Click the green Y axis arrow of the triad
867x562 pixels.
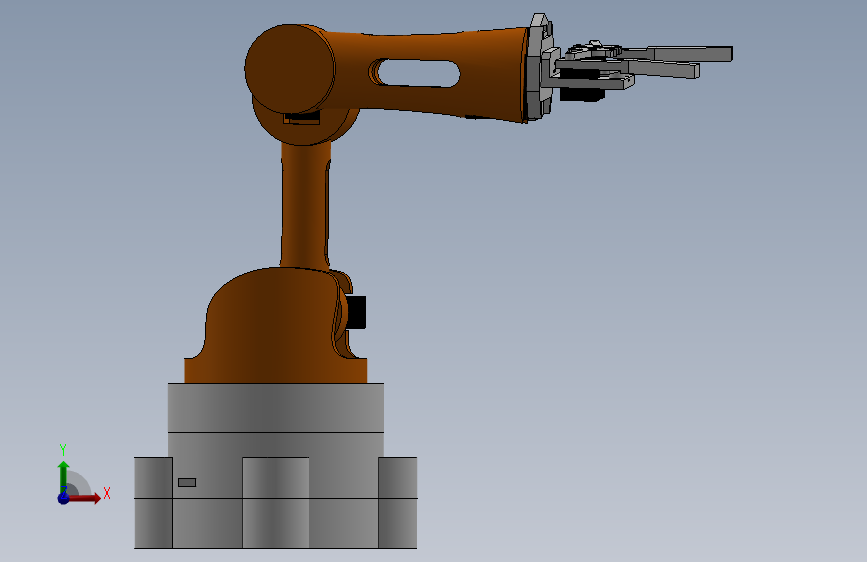[64, 477]
